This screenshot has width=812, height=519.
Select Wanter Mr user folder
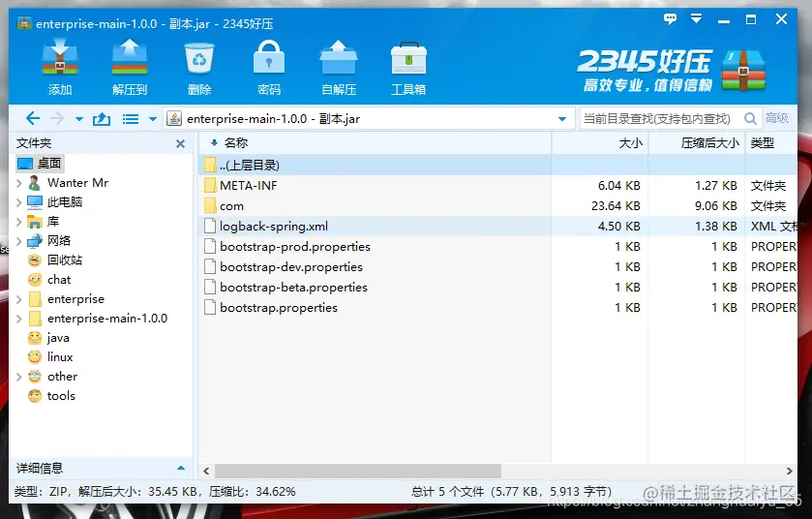click(x=68, y=183)
